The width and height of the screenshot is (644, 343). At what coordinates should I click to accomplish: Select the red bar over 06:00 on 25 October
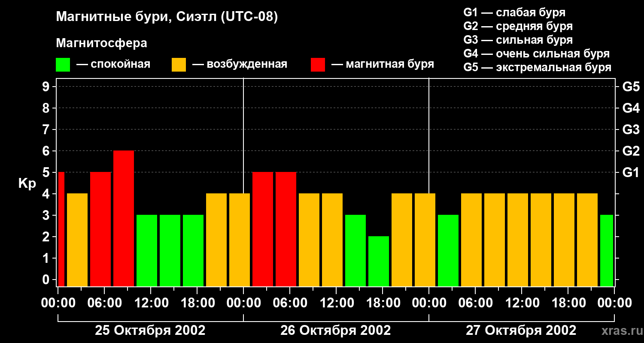[x=100, y=229]
